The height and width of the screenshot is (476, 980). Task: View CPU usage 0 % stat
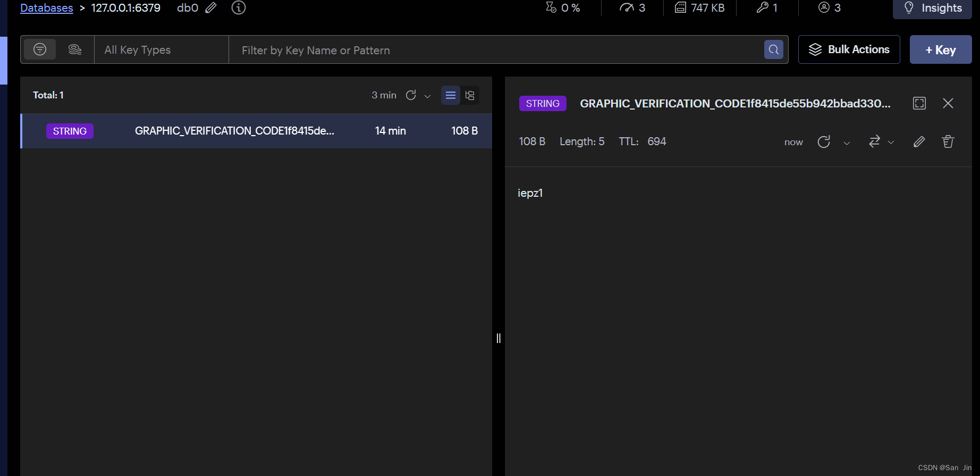[x=563, y=7]
